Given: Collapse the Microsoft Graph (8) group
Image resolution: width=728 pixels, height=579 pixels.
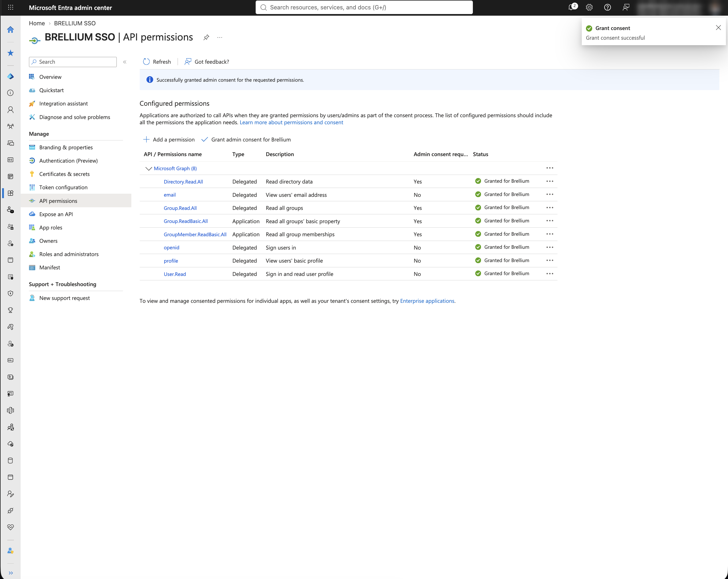Looking at the screenshot, I should coord(148,168).
